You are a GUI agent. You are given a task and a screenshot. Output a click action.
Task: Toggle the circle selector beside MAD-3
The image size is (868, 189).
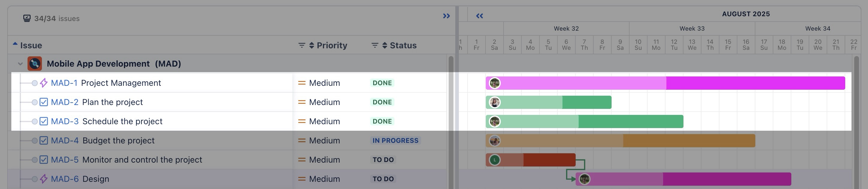pyautogui.click(x=34, y=121)
